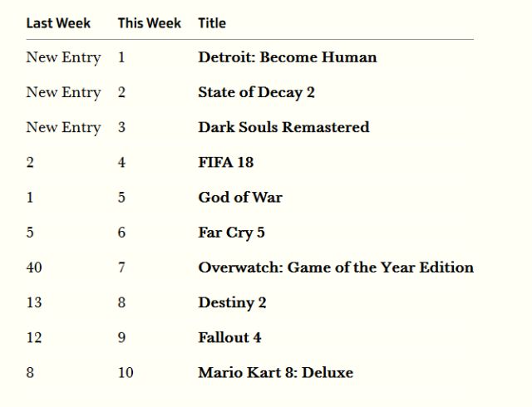Select the Title column header

point(212,23)
